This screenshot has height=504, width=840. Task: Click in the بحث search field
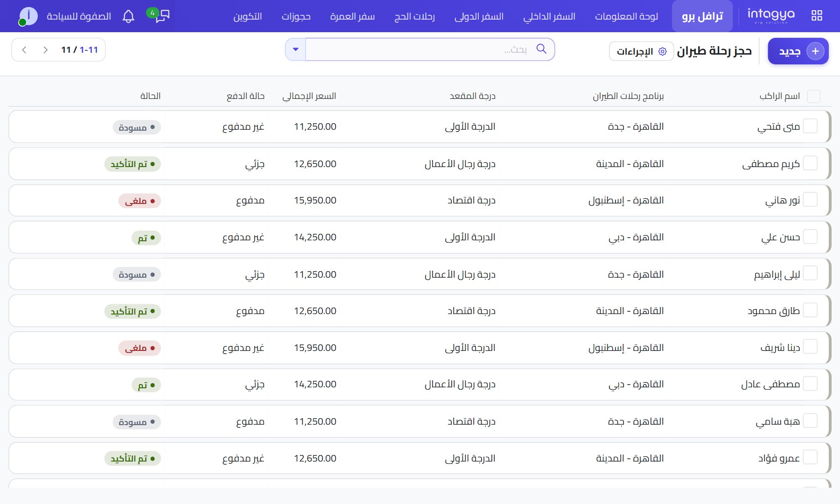420,49
